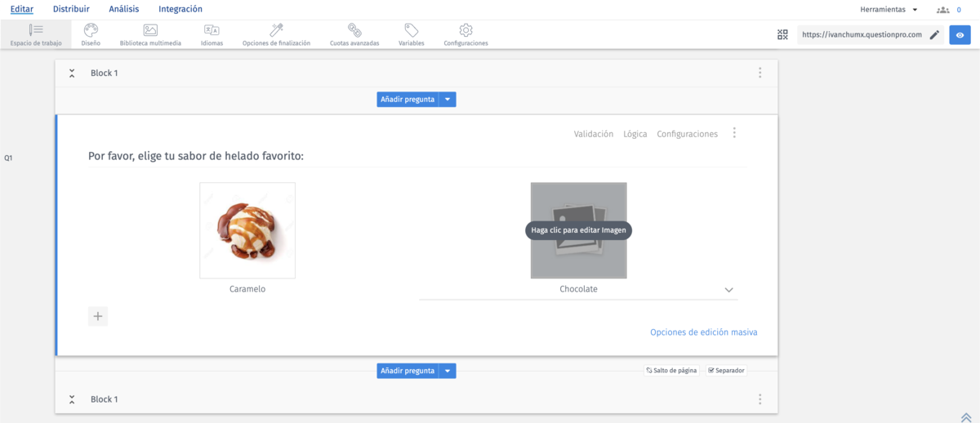The image size is (980, 423).
Task: Click the survey URL field
Action: pyautogui.click(x=862, y=34)
